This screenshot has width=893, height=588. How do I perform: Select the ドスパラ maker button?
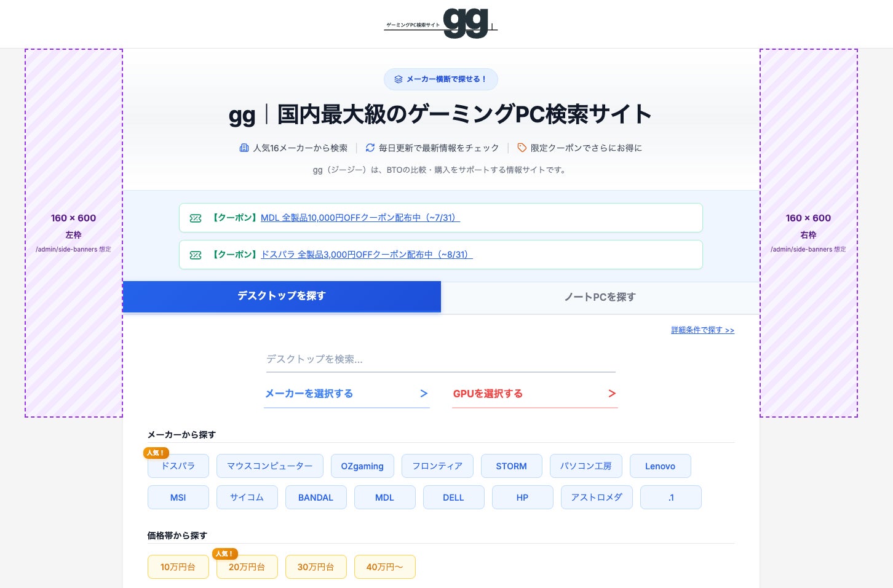[x=178, y=466]
